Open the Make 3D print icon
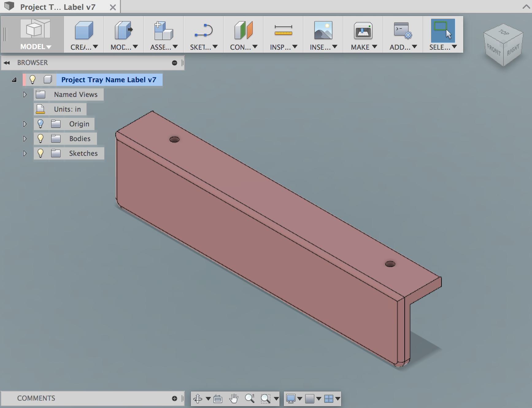 pos(363,30)
